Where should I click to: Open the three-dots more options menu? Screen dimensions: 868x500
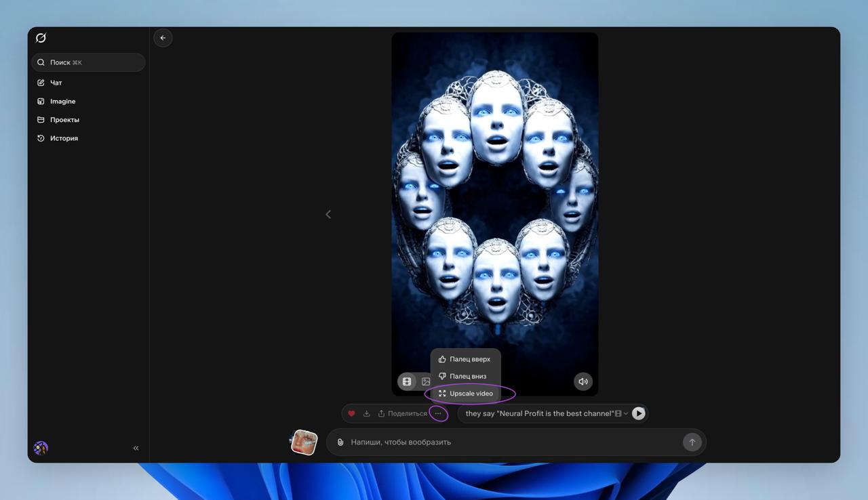pyautogui.click(x=438, y=413)
